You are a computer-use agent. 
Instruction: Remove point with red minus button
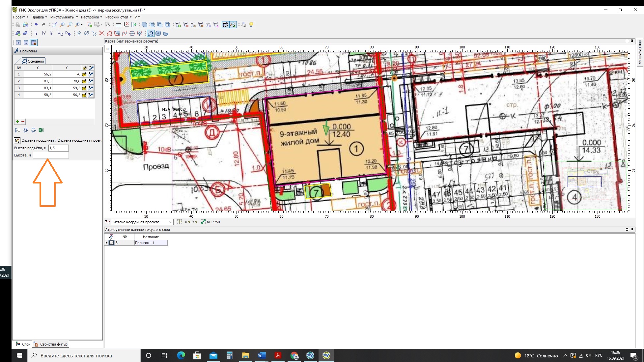pyautogui.click(x=23, y=122)
